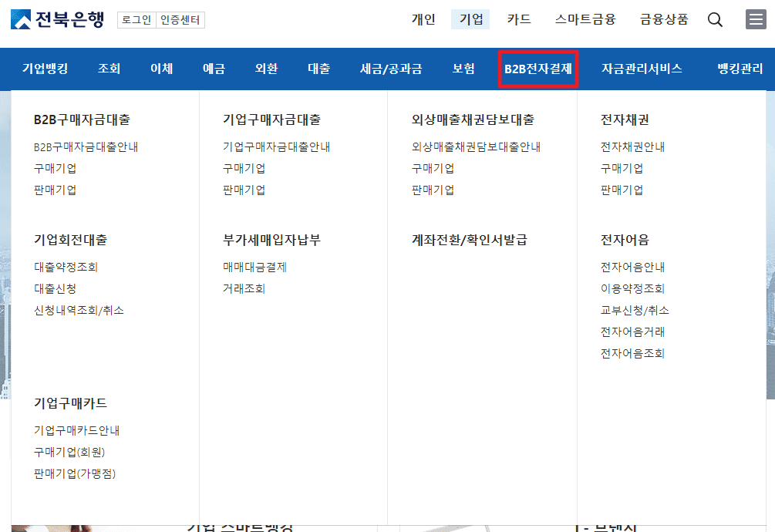Open the hamburger menu icon
This screenshot has height=532, width=775.
coord(756,19)
